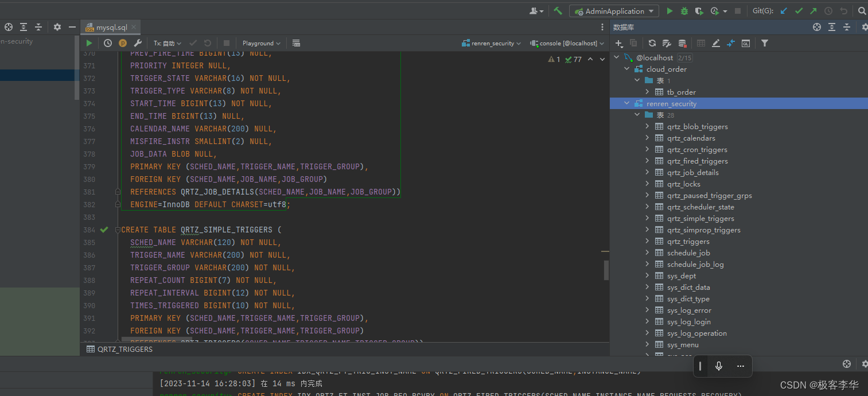Click the Git update project arrow
The width and height of the screenshot is (868, 396).
tap(784, 11)
